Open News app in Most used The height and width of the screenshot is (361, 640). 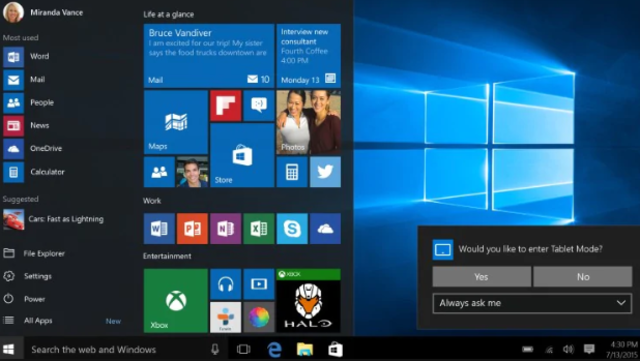[x=26, y=125]
